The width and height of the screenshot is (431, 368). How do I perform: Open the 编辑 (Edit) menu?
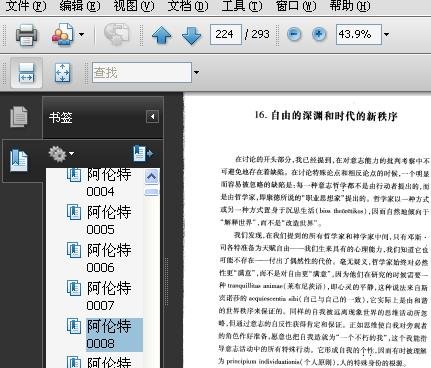[x=80, y=6]
